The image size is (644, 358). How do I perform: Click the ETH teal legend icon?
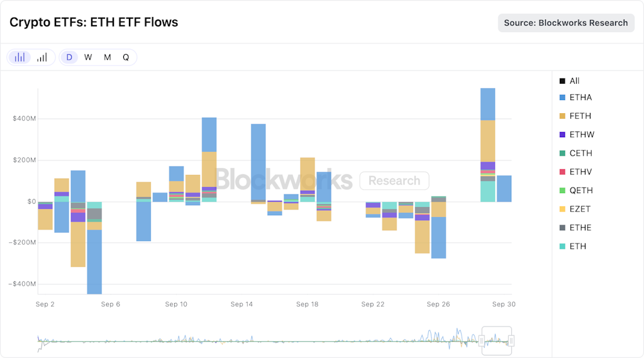562,246
